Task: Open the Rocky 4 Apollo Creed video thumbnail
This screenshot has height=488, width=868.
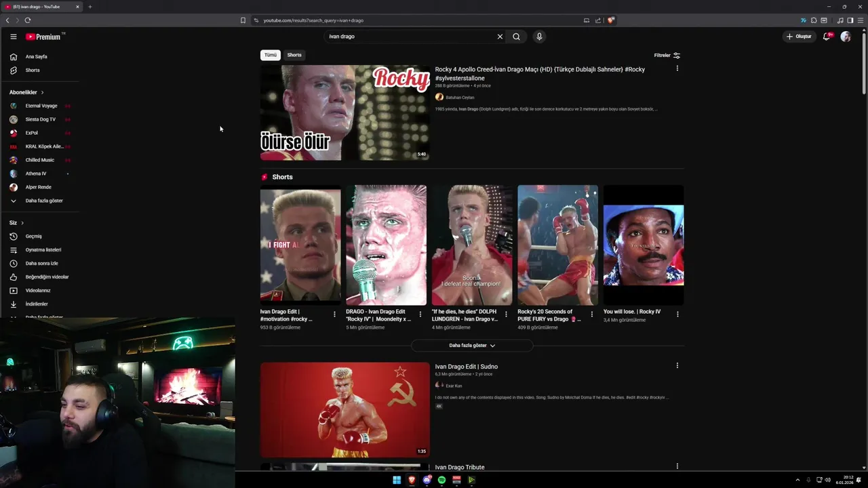Action: point(344,113)
